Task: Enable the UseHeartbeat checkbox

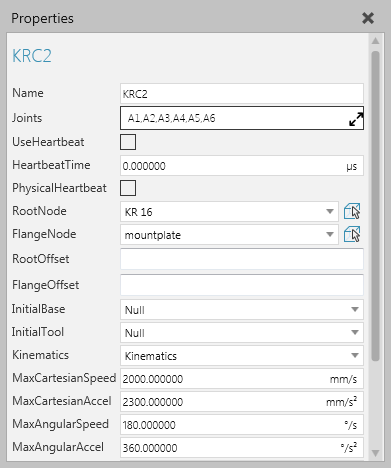Action: (x=128, y=142)
